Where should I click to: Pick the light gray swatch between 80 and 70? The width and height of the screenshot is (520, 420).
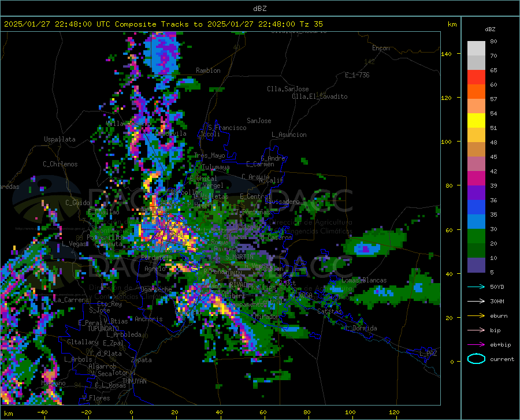point(476,49)
